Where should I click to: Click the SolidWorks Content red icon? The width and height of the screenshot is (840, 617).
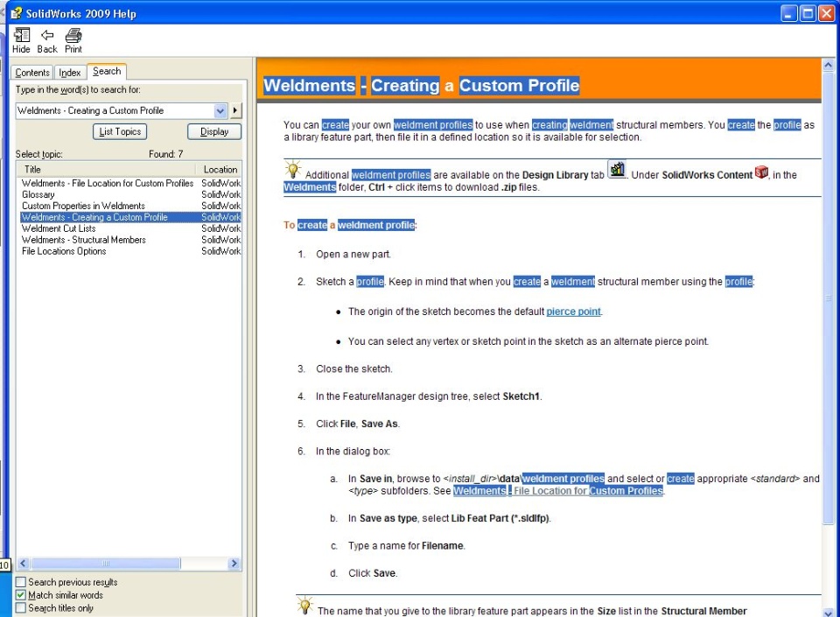(x=761, y=172)
